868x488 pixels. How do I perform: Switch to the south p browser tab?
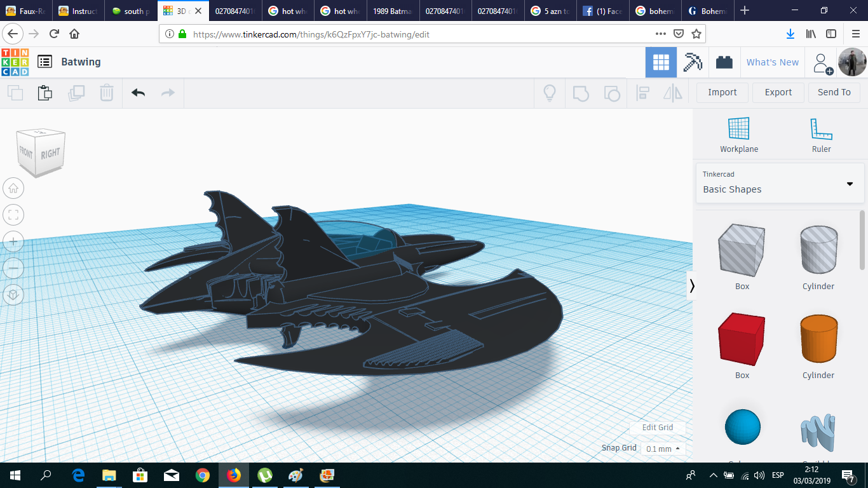tap(132, 11)
